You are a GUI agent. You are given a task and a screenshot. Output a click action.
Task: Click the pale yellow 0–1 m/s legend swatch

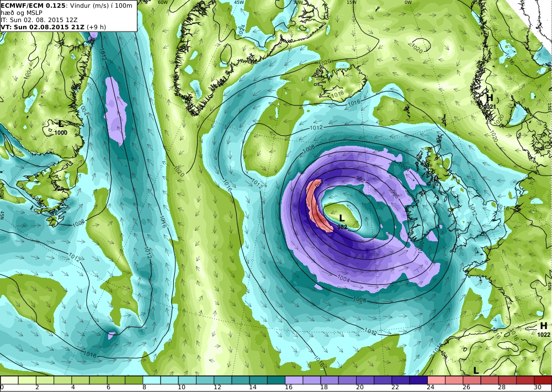9,380
